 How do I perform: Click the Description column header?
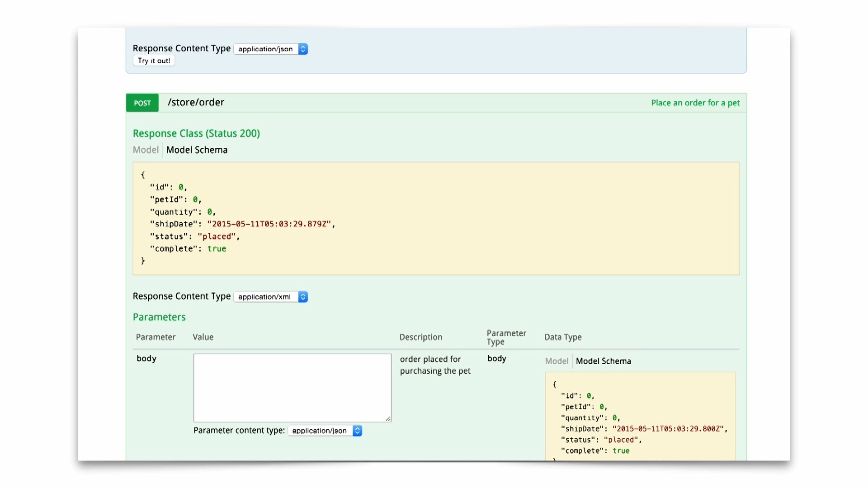click(x=420, y=337)
